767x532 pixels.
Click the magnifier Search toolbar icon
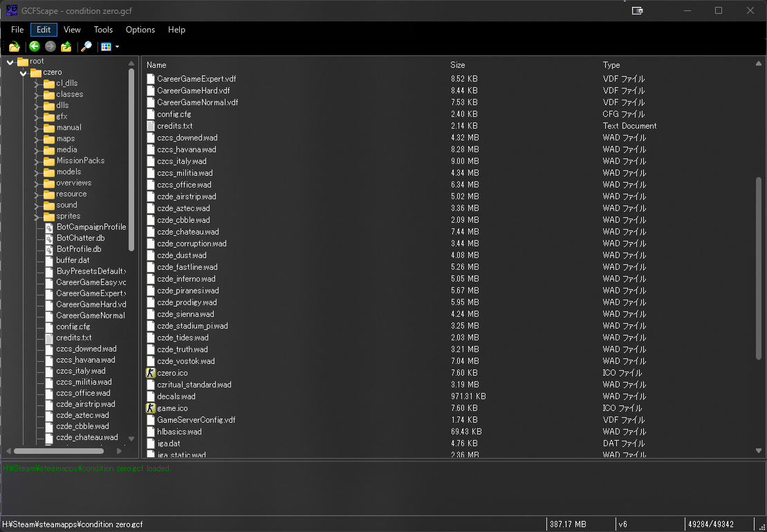pos(86,46)
